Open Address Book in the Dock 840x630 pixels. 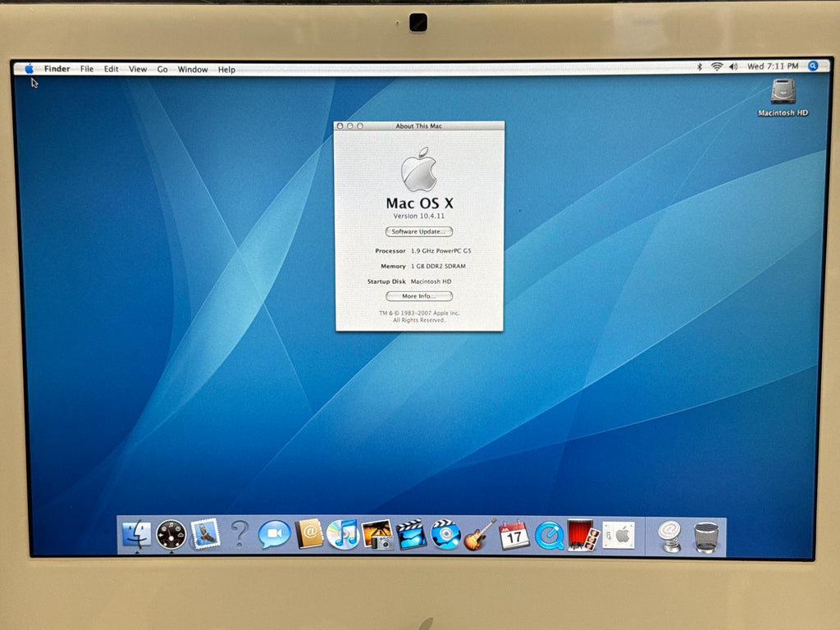tap(309, 534)
